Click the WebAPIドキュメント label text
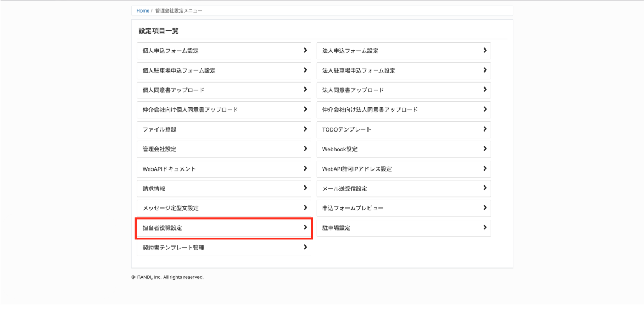This screenshot has height=312, width=644. pyautogui.click(x=169, y=169)
